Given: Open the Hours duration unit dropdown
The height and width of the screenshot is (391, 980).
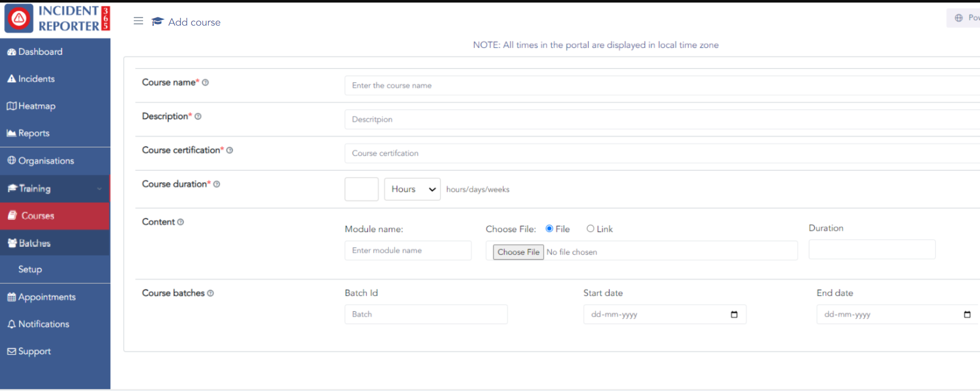Looking at the screenshot, I should (x=412, y=189).
